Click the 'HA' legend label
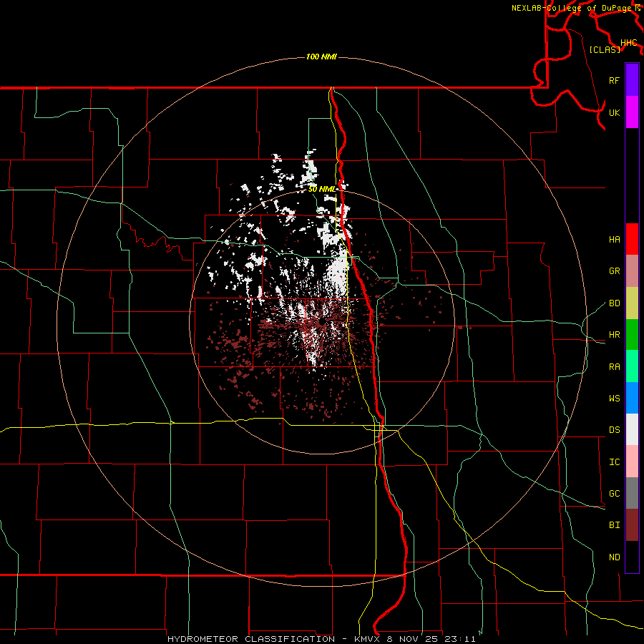The image size is (644, 644). pos(614,239)
